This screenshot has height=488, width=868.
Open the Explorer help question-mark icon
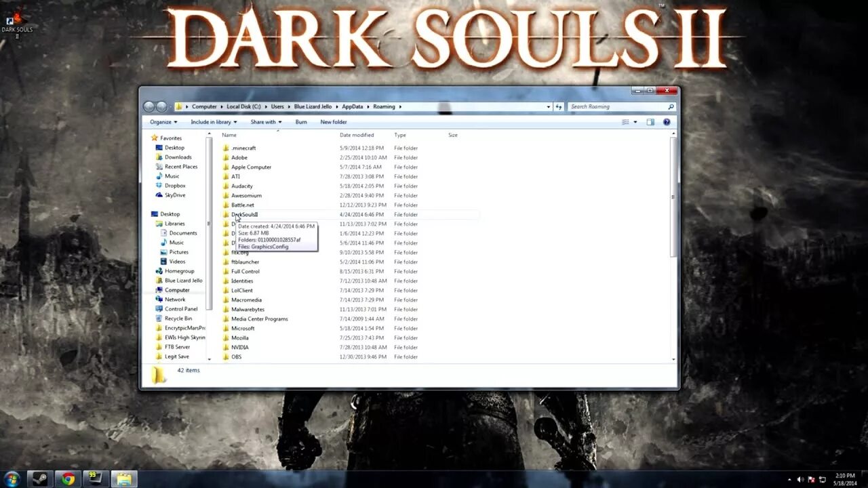point(667,122)
